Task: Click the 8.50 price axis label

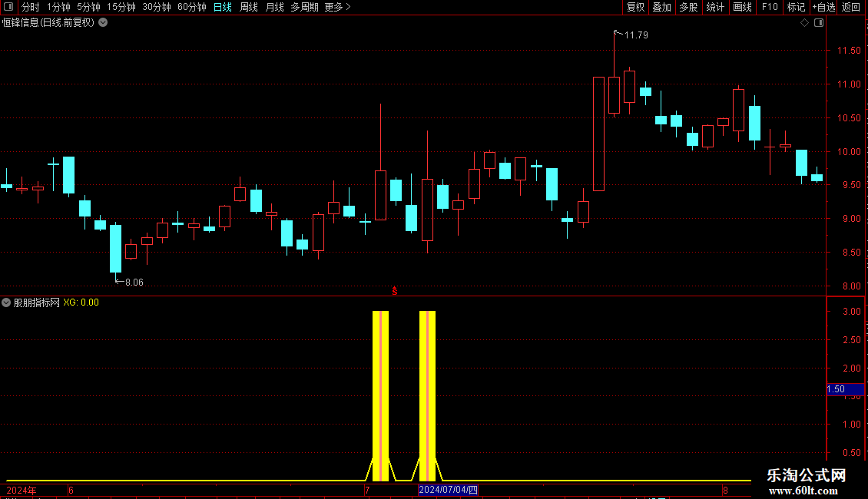Action: [x=851, y=253]
